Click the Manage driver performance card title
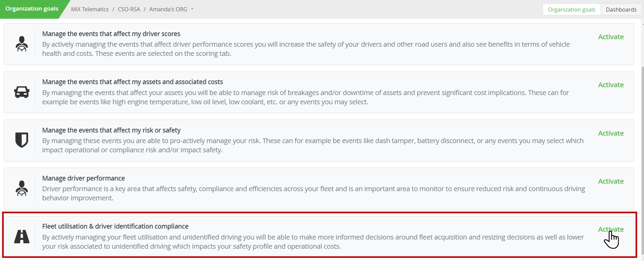 pos(83,178)
